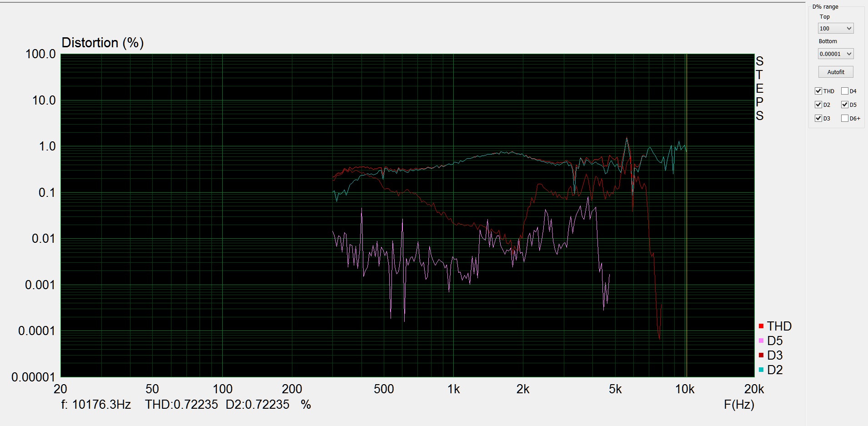Click the vertical STEPS label beside graph

[759, 88]
